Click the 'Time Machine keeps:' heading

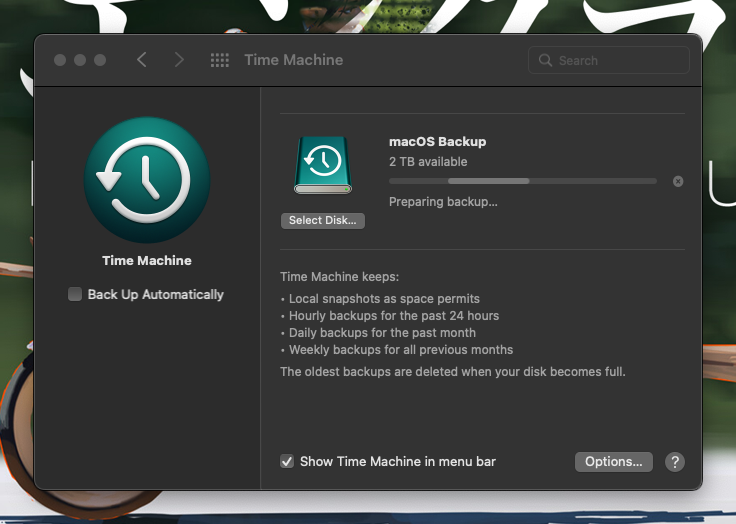click(x=339, y=277)
